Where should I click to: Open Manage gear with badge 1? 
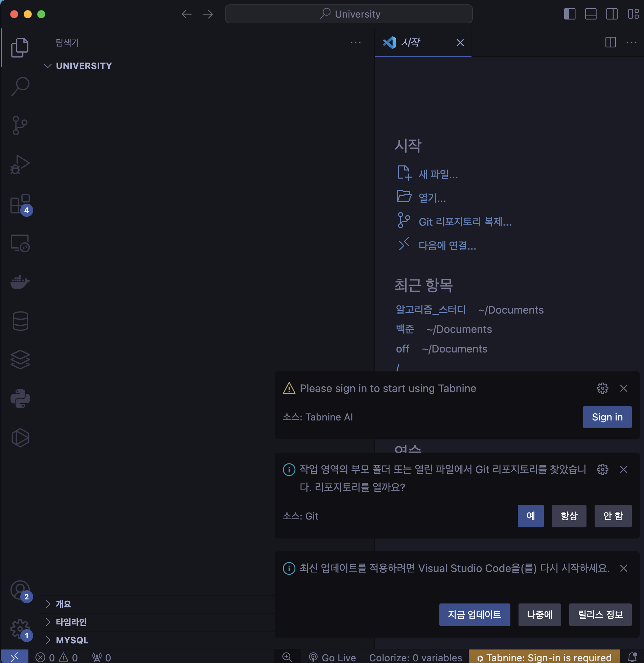[20, 630]
